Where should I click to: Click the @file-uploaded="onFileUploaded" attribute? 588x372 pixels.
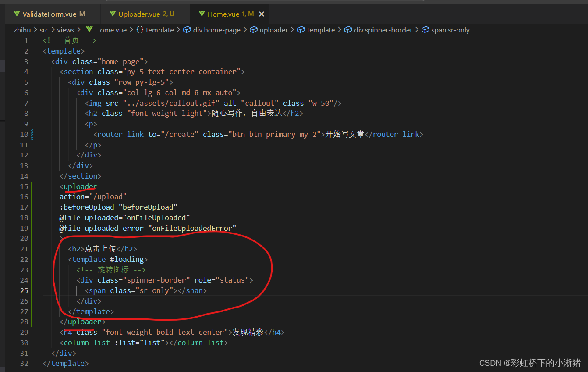pyautogui.click(x=125, y=218)
